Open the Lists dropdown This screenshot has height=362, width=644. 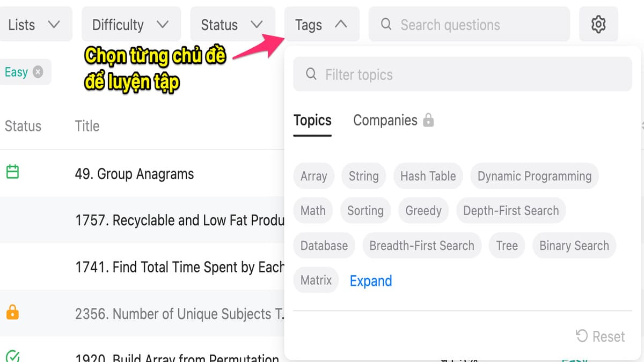point(34,25)
